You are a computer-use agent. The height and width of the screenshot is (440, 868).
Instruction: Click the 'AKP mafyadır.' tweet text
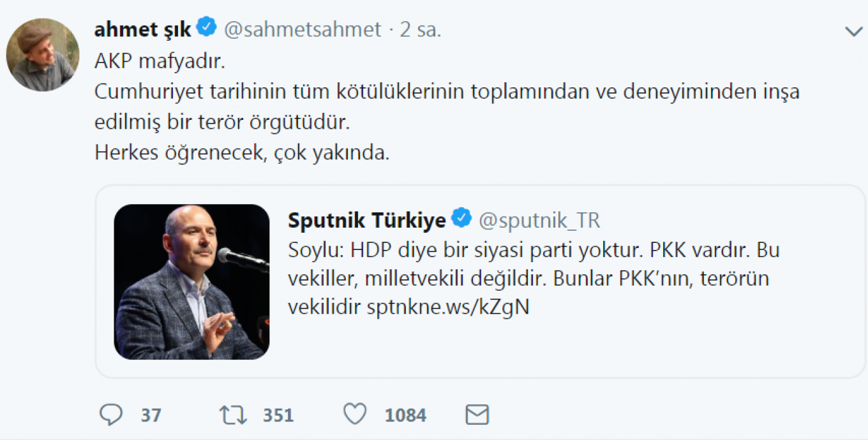pyautogui.click(x=160, y=61)
